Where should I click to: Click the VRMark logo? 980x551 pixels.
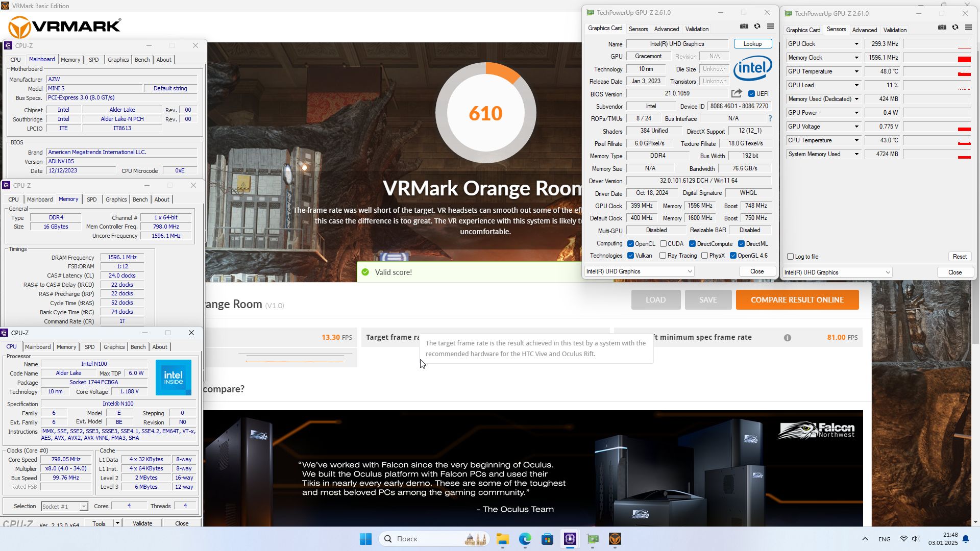(65, 27)
